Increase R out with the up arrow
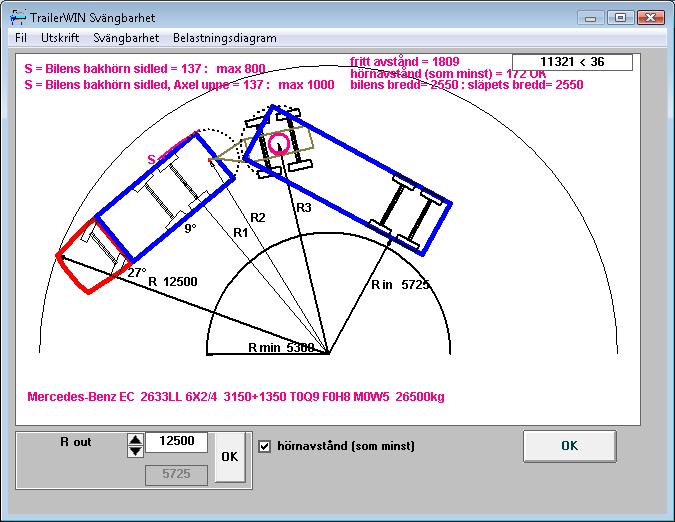 (136, 439)
